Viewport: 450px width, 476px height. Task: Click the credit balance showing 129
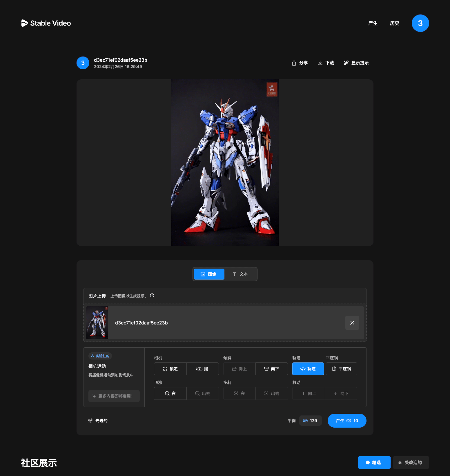tap(310, 421)
